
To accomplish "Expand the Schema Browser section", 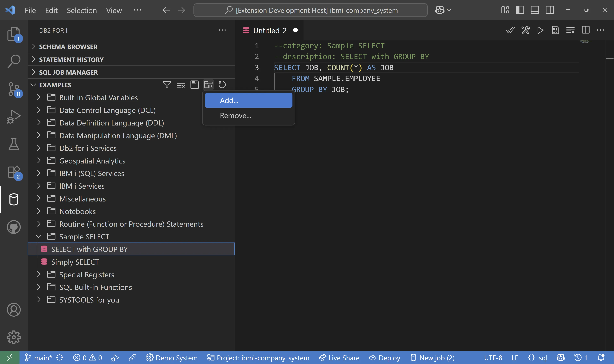I will tap(68, 47).
